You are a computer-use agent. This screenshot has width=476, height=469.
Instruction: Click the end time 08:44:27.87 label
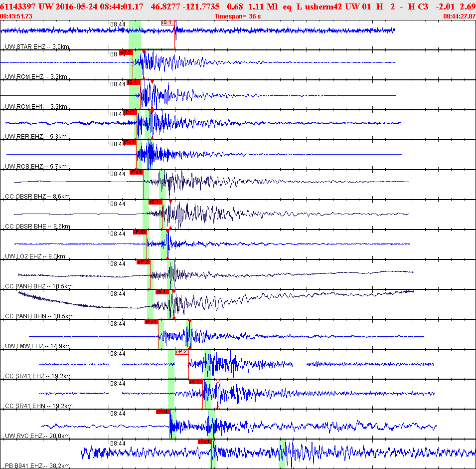[x=460, y=16]
